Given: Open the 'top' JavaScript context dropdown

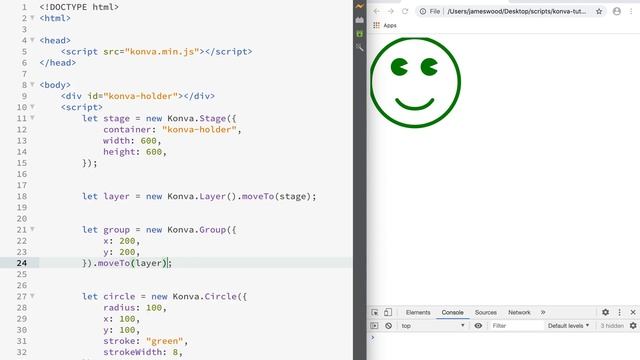Looking at the screenshot, I should coord(433,326).
